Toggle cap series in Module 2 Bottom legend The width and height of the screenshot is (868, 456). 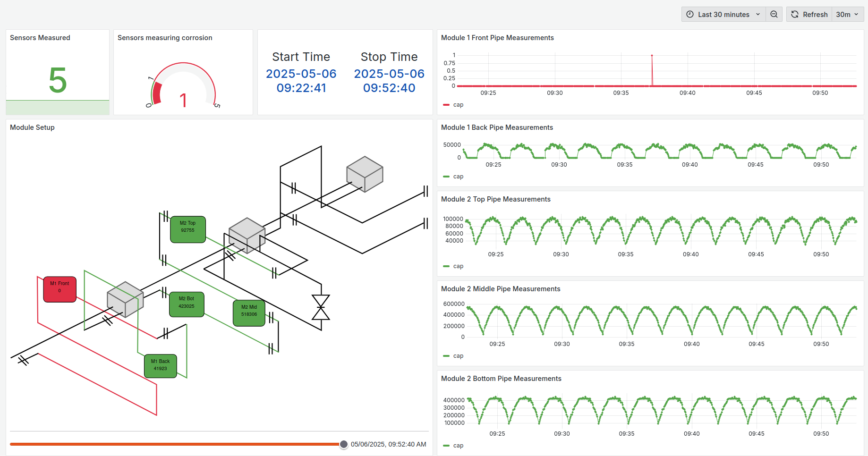[458, 446]
